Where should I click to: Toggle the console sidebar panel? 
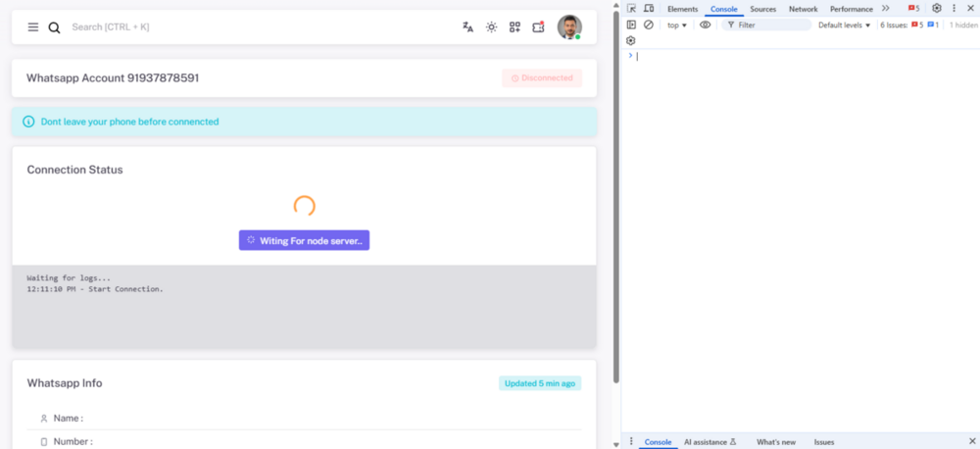(x=631, y=25)
